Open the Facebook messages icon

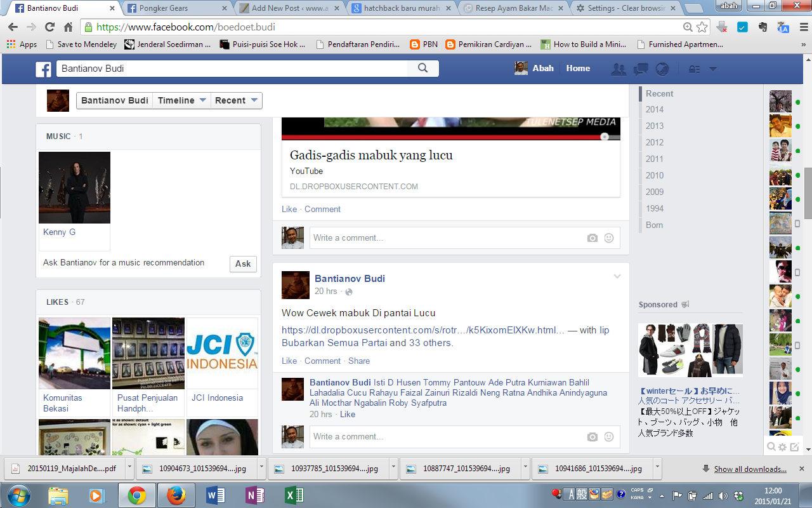point(641,69)
